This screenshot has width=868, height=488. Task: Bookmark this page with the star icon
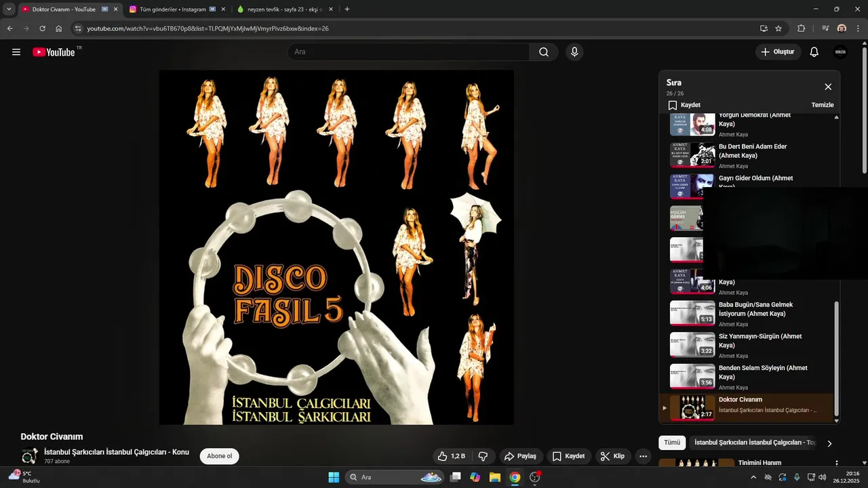[x=778, y=28]
